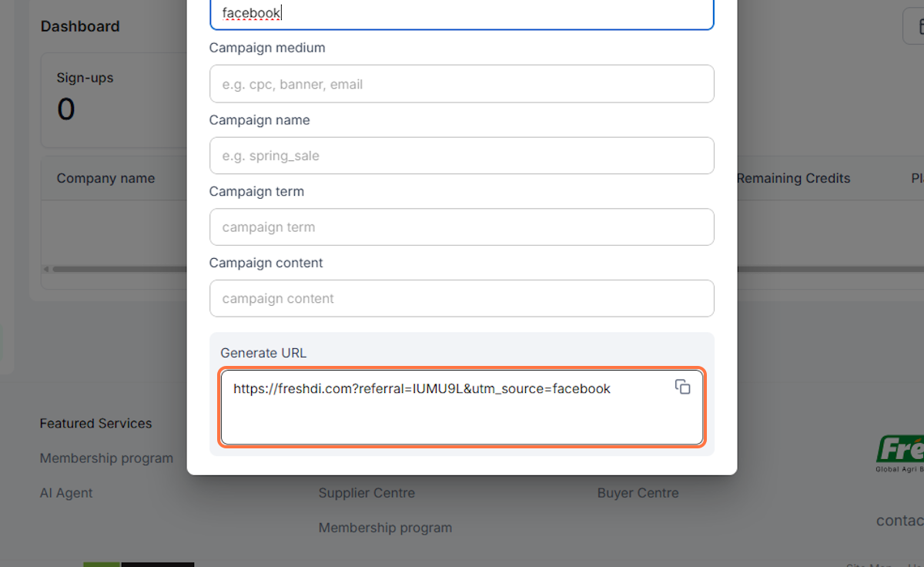Copy the generated referral URL
Viewport: 924px width, 567px height.
point(682,387)
